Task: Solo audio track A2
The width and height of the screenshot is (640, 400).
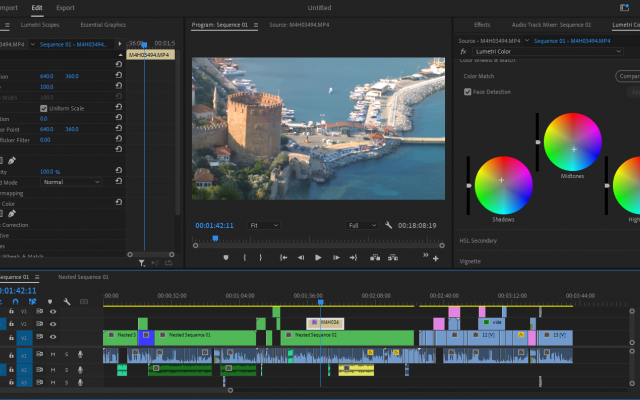Action: tap(67, 370)
